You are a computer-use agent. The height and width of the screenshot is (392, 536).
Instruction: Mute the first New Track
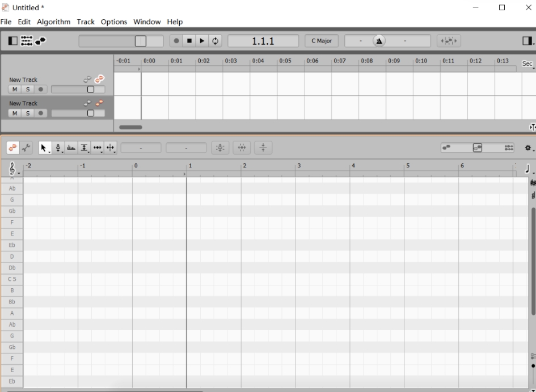[x=14, y=90]
